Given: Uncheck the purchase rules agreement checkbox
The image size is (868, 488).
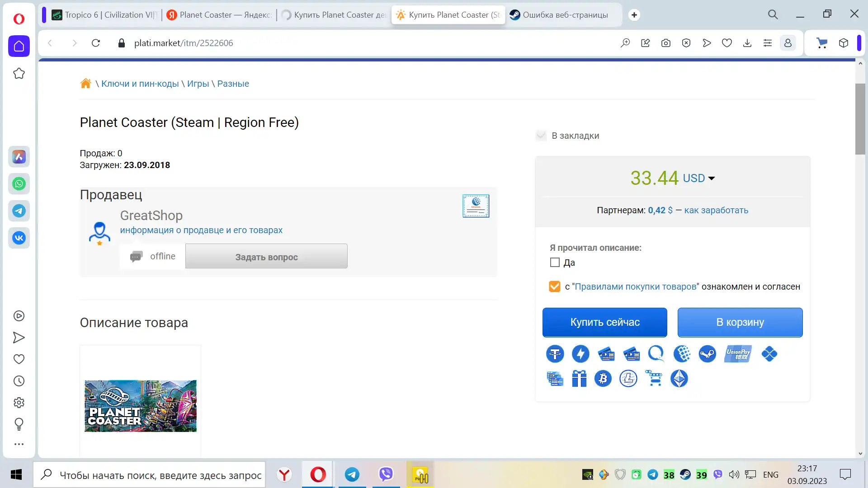Looking at the screenshot, I should 554,286.
